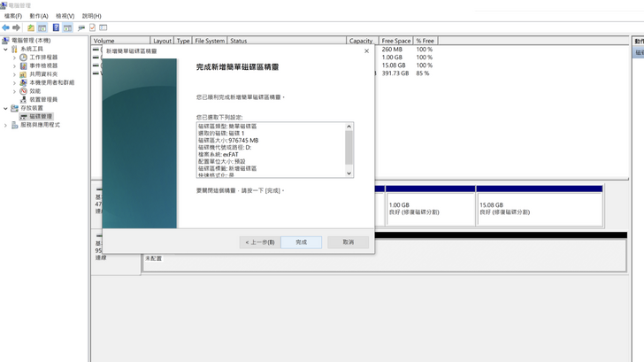Image resolution: width=644 pixels, height=362 pixels.
Task: Collapse the 存放裝置 tree node
Action: [x=5, y=108]
